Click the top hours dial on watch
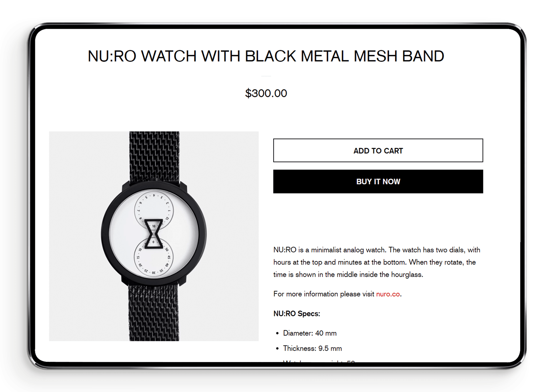This screenshot has height=392, width=553. click(x=154, y=209)
